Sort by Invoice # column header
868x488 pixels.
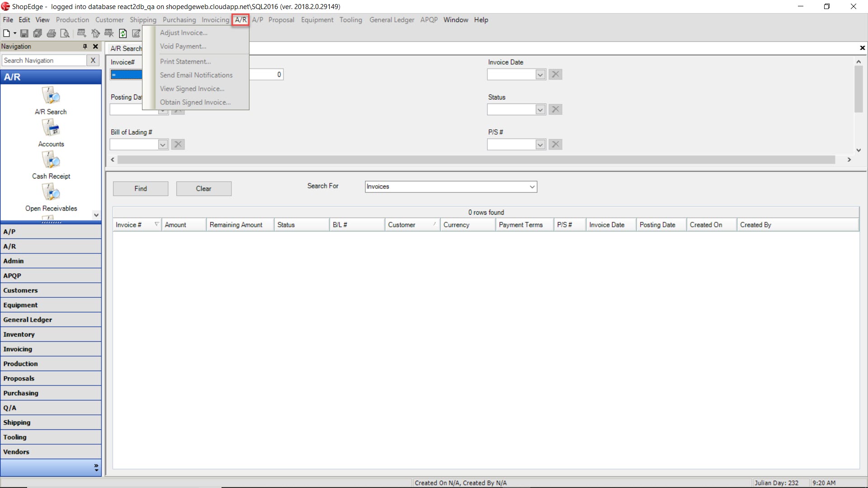coord(137,225)
